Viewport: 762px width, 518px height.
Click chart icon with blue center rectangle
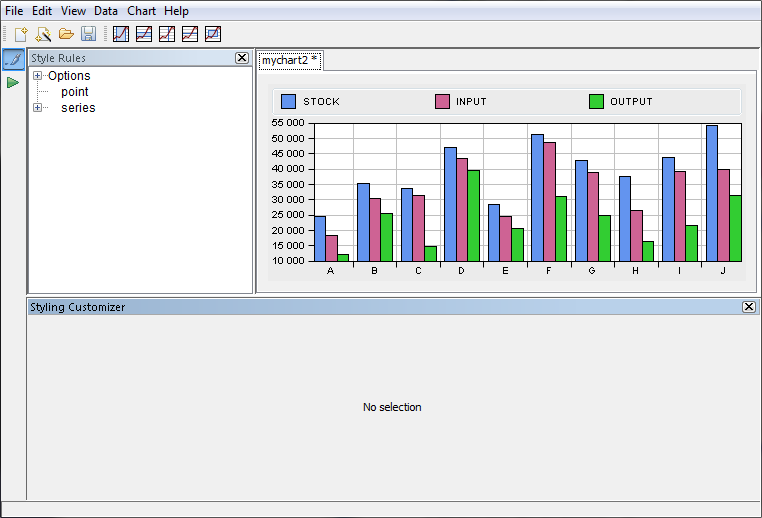click(213, 34)
